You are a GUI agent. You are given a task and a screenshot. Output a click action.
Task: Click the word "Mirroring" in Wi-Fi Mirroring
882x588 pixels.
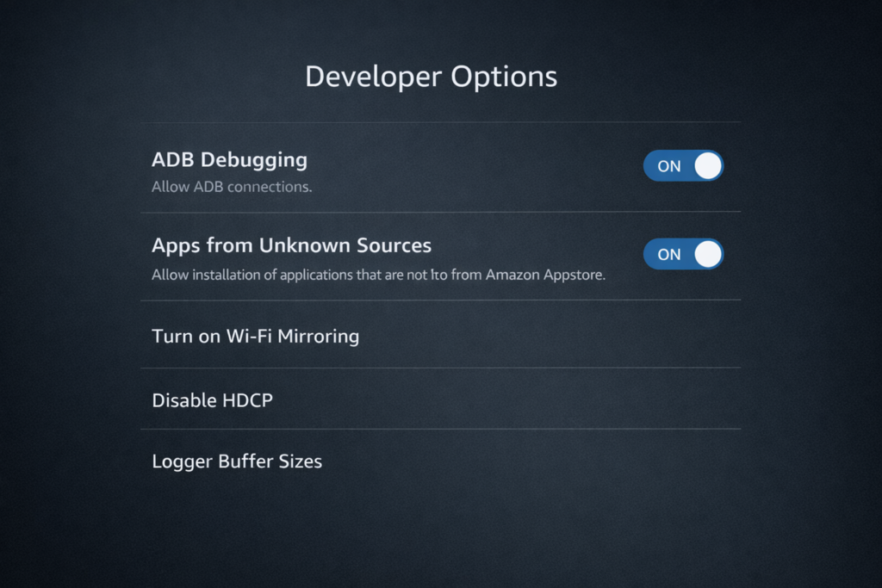click(318, 336)
